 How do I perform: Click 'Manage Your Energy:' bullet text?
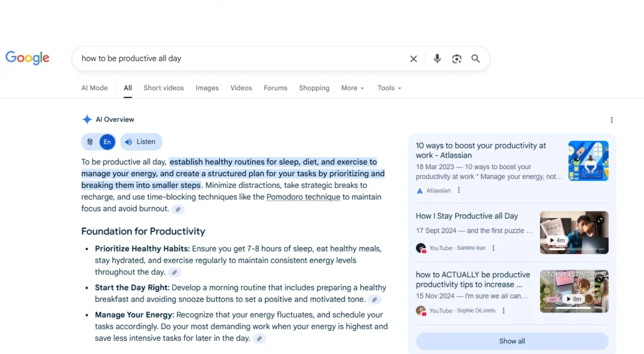coord(135,315)
